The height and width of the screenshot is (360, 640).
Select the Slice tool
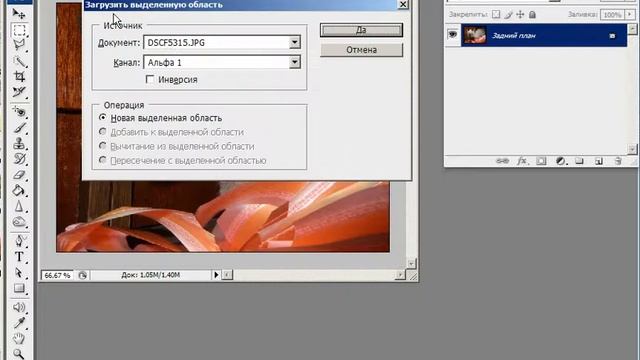tap(19, 92)
